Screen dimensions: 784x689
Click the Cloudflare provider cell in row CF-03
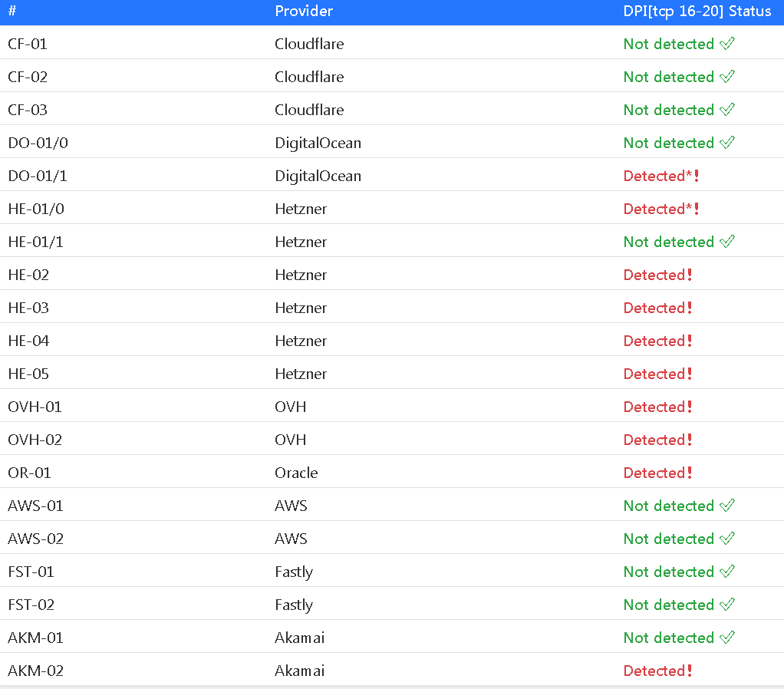(x=309, y=110)
